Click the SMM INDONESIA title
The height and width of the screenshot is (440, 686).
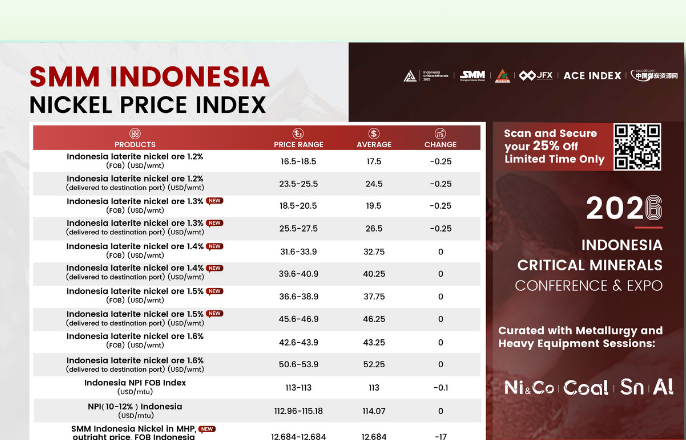[x=150, y=77]
